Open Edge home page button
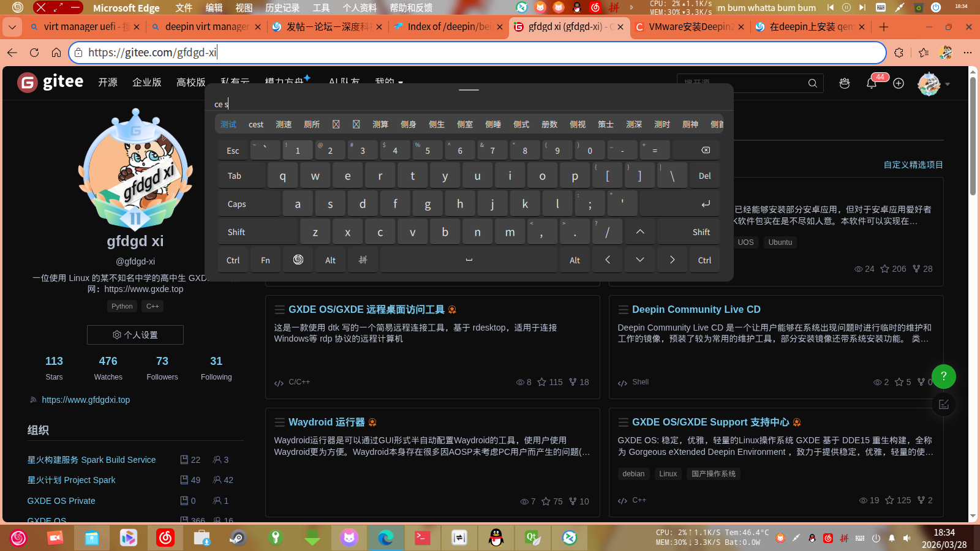 point(56,53)
